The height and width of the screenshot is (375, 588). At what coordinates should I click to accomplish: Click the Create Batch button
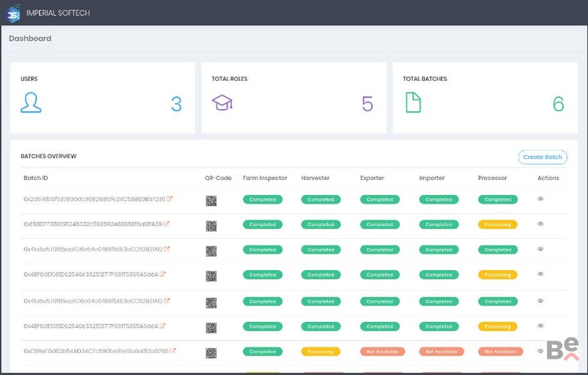[542, 157]
